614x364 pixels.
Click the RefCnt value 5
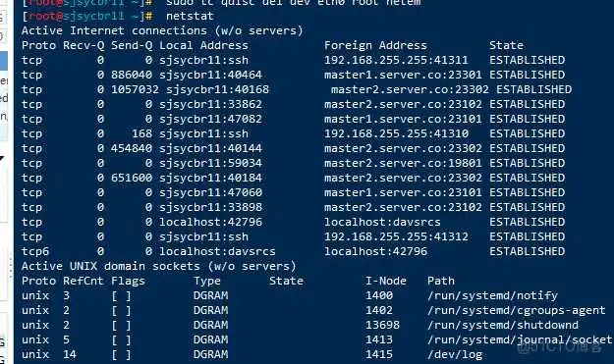pos(66,340)
